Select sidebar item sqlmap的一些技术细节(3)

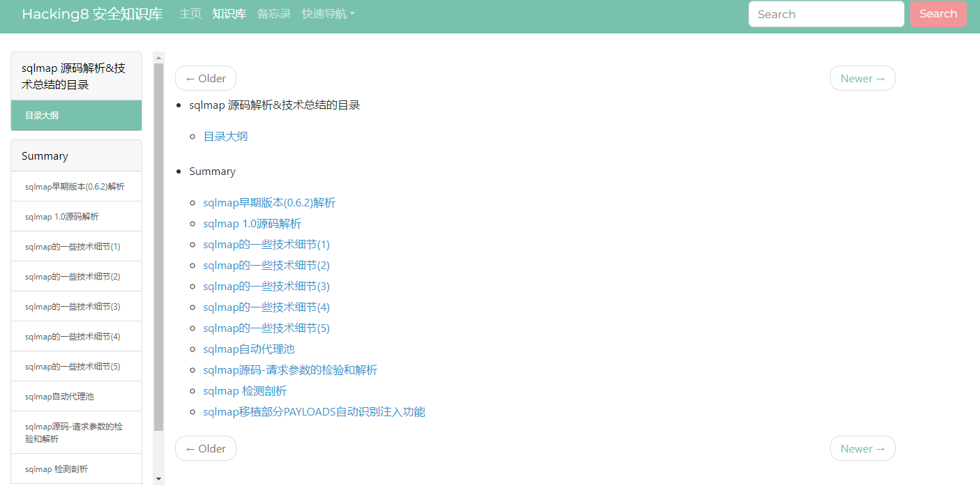pyautogui.click(x=76, y=306)
